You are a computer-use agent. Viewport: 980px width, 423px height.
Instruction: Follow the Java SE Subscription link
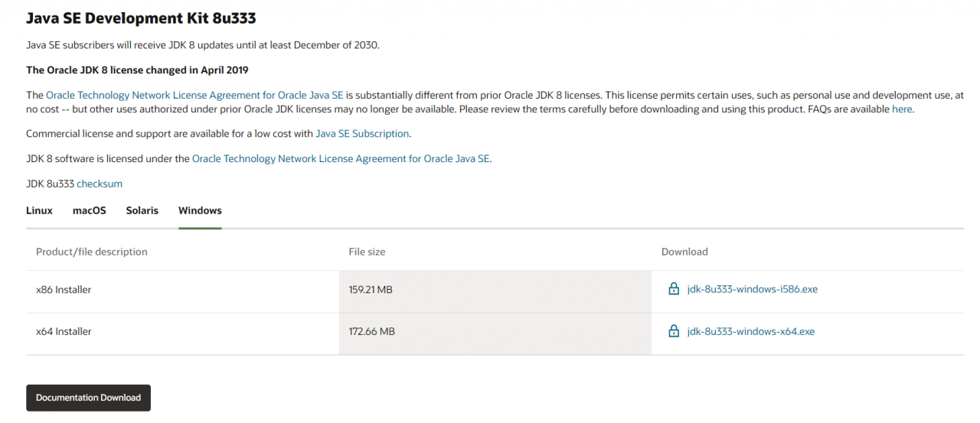coord(362,133)
